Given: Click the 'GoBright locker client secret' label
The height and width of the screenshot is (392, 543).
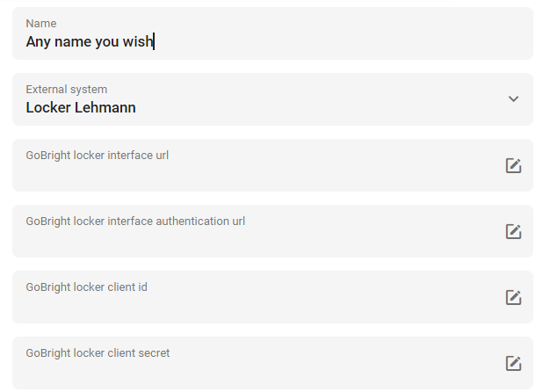Looking at the screenshot, I should point(98,352).
